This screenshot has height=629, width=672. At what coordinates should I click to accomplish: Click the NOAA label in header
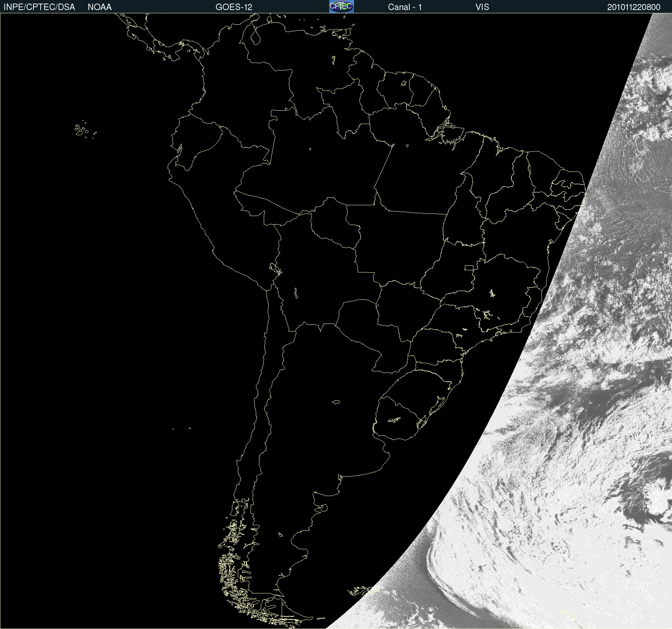(100, 7)
